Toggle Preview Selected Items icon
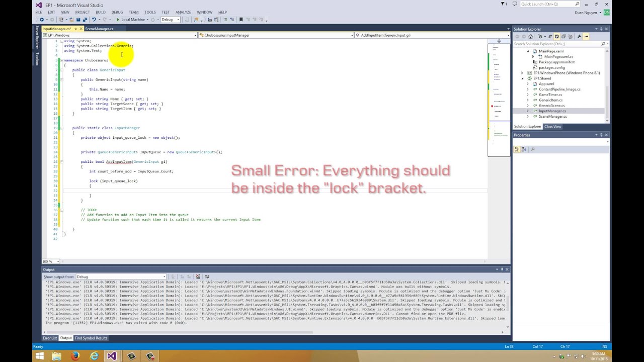The width and height of the screenshot is (644, 362). (586, 36)
